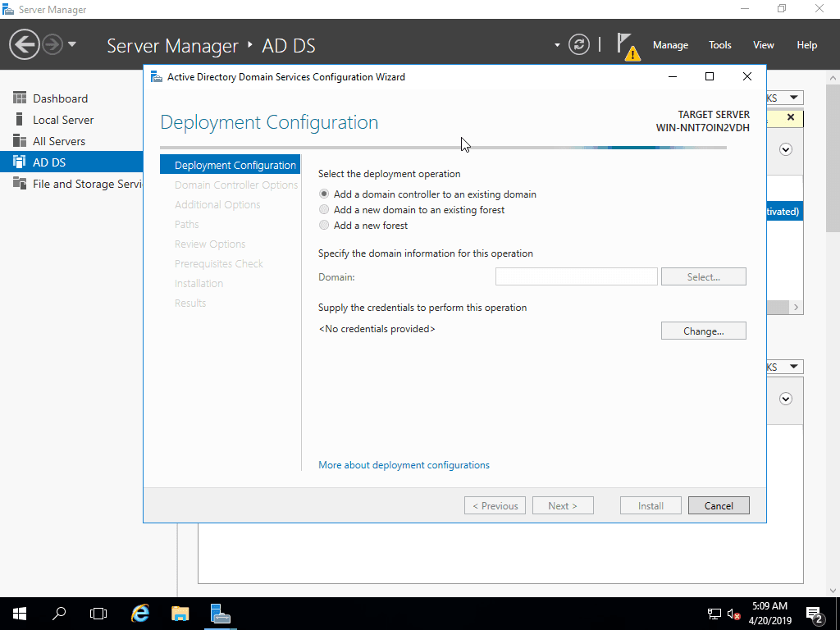This screenshot has width=840, height=630.
Task: Click the Cancel button in wizard
Action: point(719,505)
